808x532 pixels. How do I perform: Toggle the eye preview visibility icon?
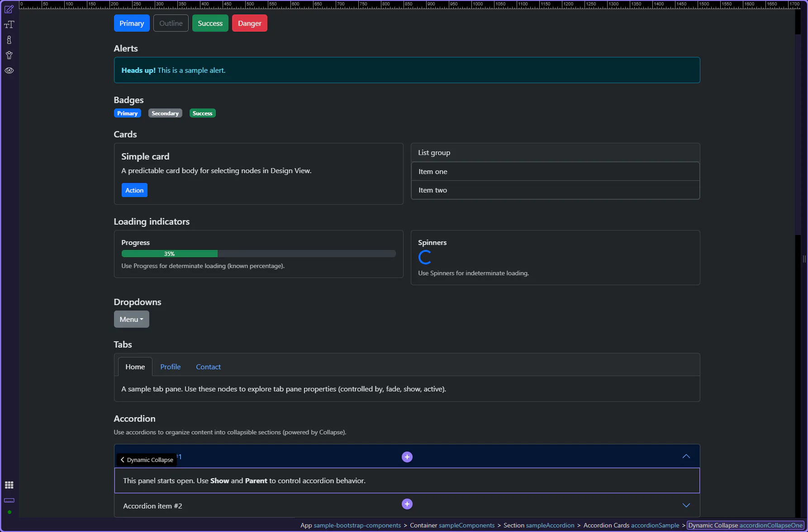click(x=9, y=71)
